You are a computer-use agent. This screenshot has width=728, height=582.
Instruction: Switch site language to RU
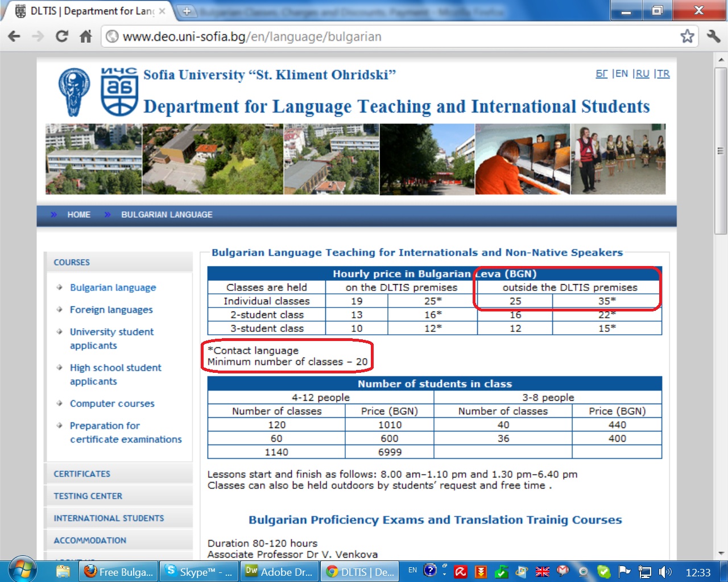[642, 74]
